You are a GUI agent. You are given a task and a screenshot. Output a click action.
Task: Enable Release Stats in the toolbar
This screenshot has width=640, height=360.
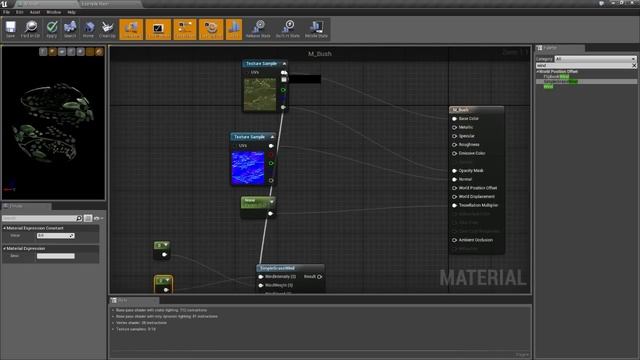click(x=258, y=29)
